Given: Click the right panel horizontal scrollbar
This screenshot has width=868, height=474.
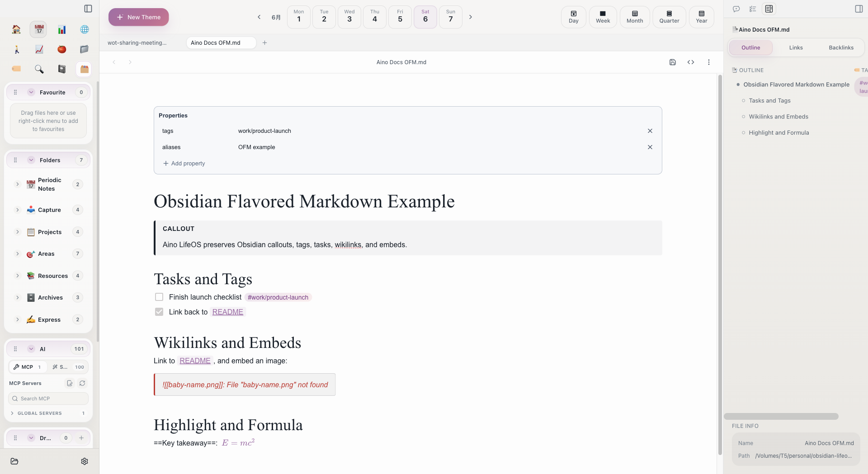Looking at the screenshot, I should 781,416.
